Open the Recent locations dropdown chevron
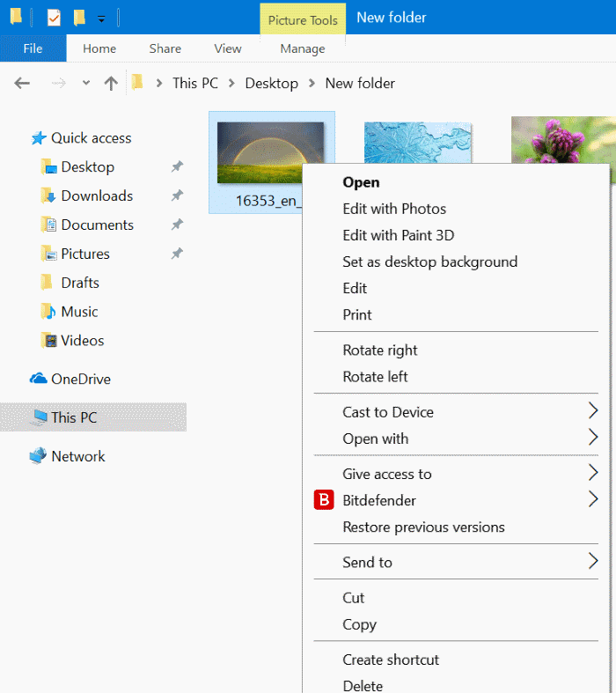The width and height of the screenshot is (616, 693). point(86,83)
